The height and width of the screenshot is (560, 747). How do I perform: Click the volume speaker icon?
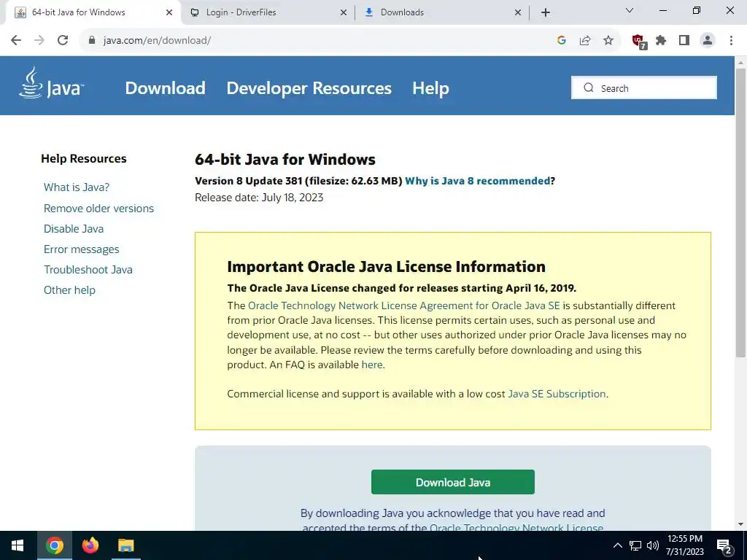point(653,545)
